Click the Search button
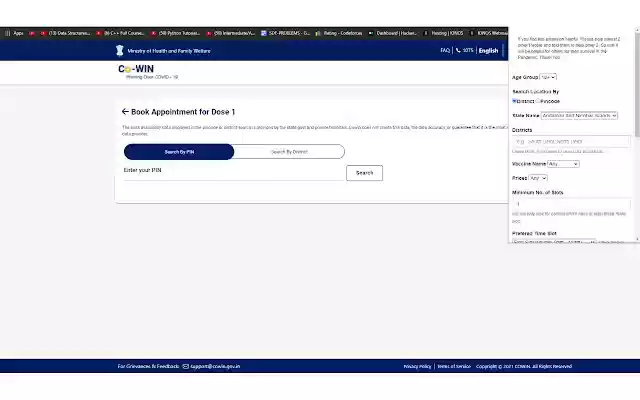 tap(364, 173)
